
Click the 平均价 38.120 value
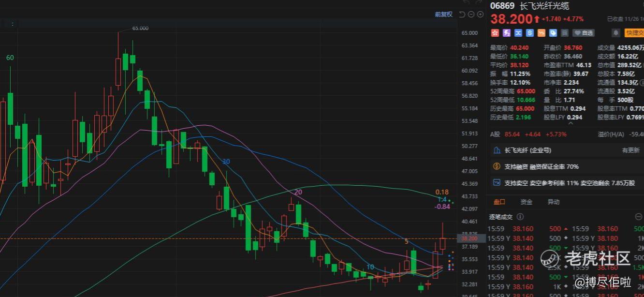pyautogui.click(x=519, y=65)
